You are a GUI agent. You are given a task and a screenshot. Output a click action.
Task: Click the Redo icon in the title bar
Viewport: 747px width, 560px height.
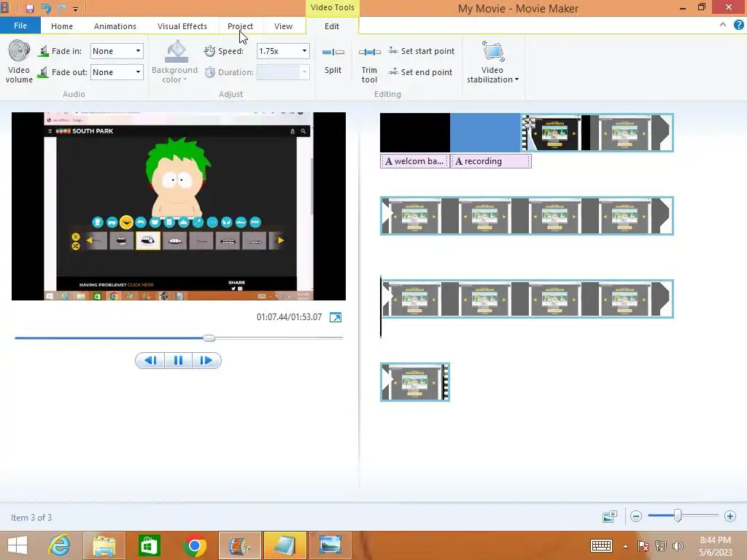pyautogui.click(x=61, y=8)
